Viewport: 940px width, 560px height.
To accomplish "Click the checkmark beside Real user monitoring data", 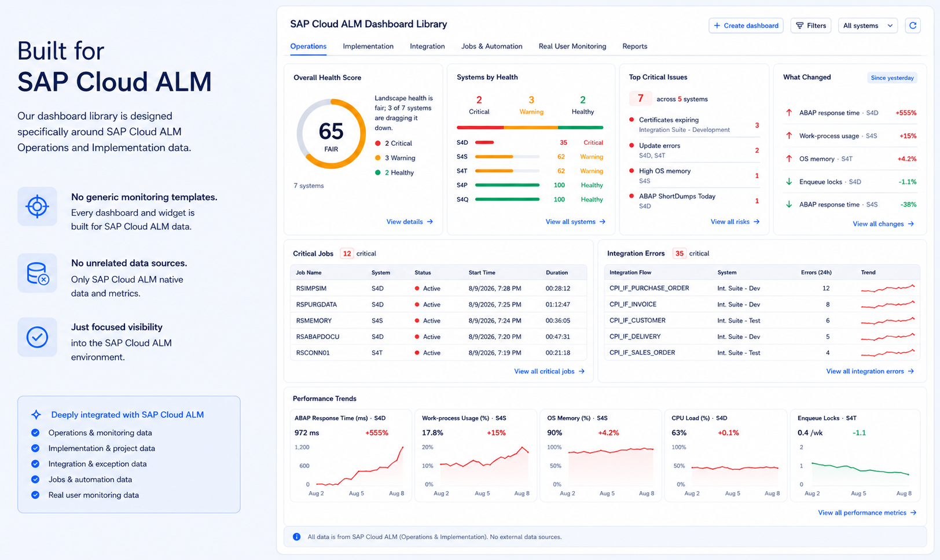I will (35, 495).
